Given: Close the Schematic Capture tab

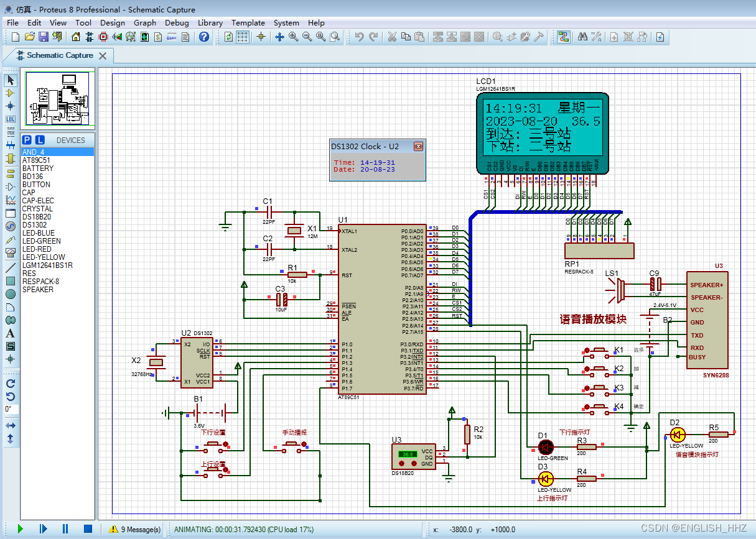Looking at the screenshot, I should (x=103, y=56).
